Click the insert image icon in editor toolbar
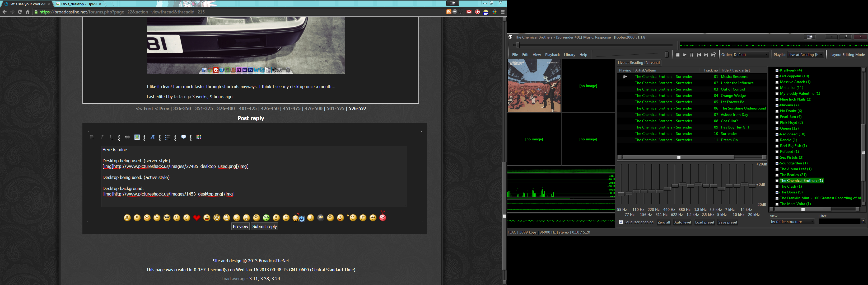The height and width of the screenshot is (285, 868). (137, 137)
